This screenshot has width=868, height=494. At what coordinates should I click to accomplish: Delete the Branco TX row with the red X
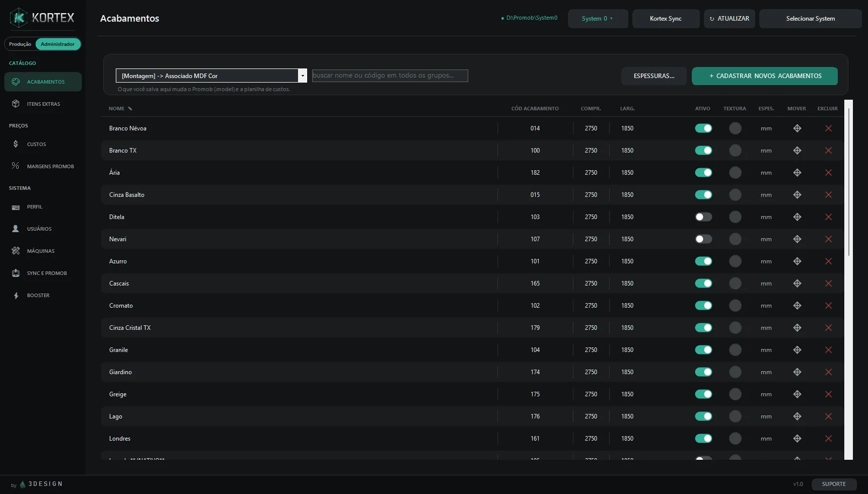(x=828, y=151)
